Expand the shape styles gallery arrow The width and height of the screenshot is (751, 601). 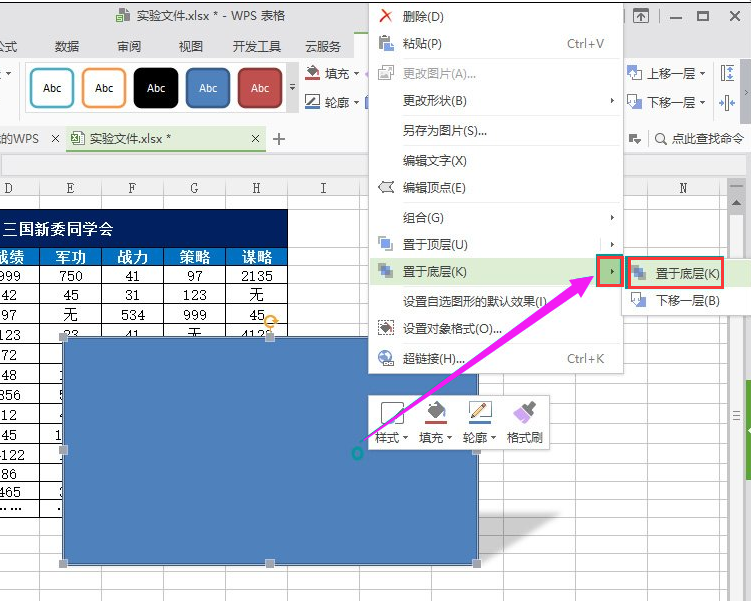click(293, 88)
